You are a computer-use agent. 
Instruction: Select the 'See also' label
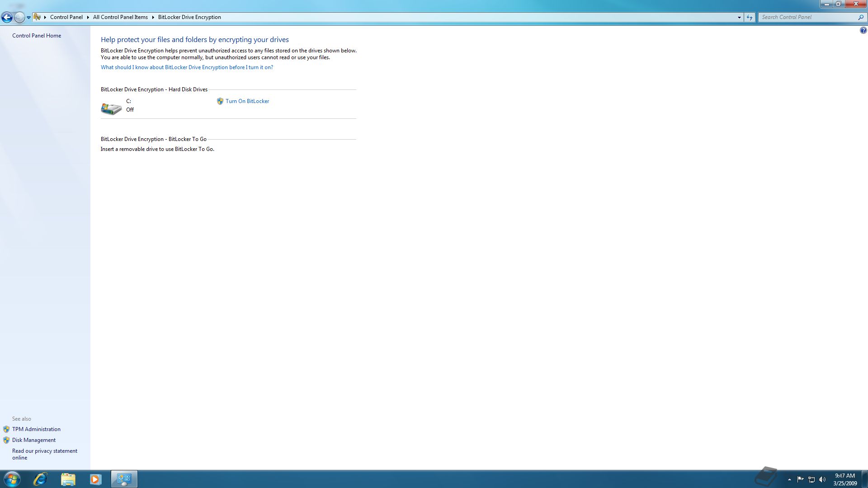coord(22,419)
